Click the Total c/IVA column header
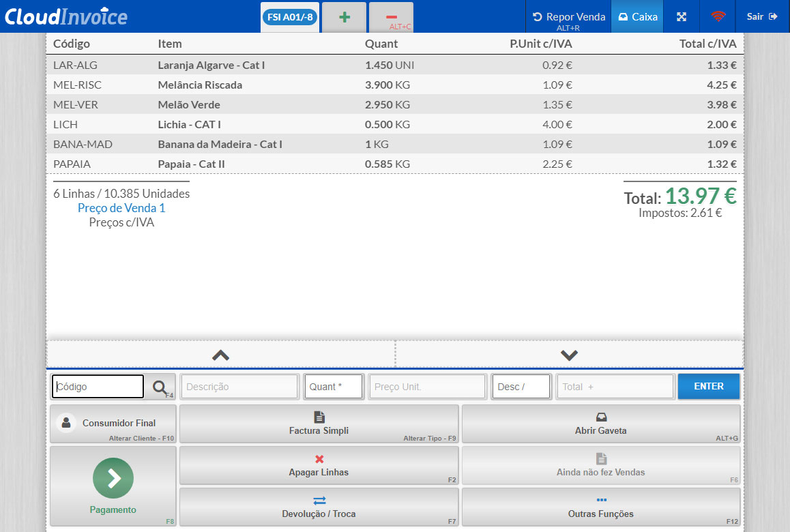The width and height of the screenshot is (790, 532). tap(708, 44)
